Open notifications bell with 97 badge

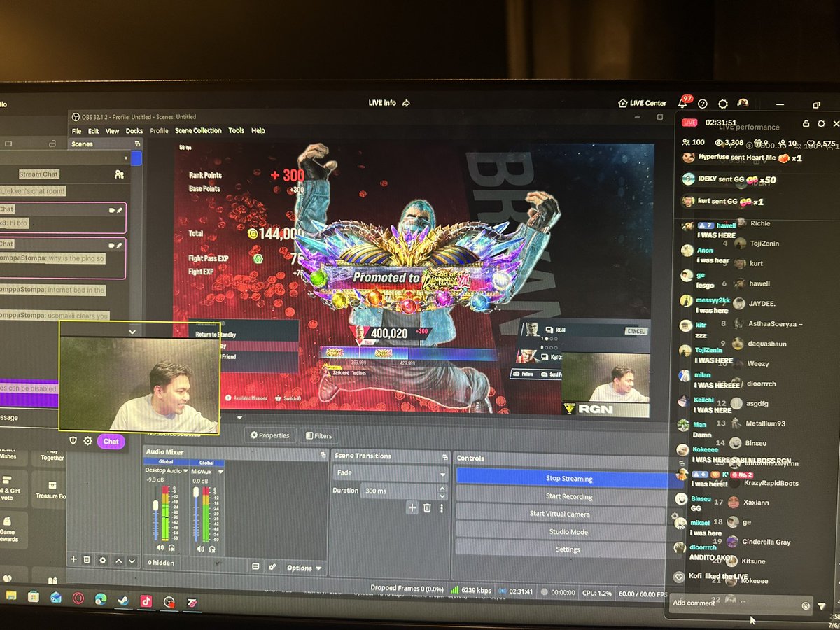click(682, 104)
